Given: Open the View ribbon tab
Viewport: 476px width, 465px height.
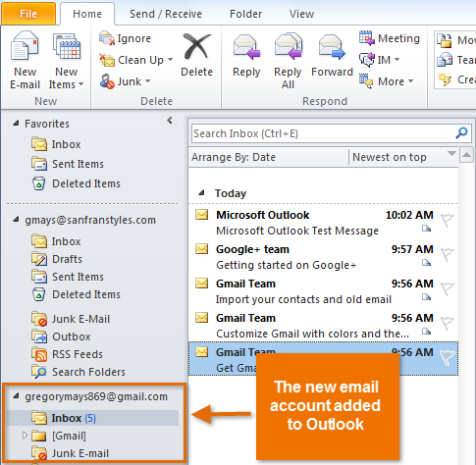Looking at the screenshot, I should [301, 14].
